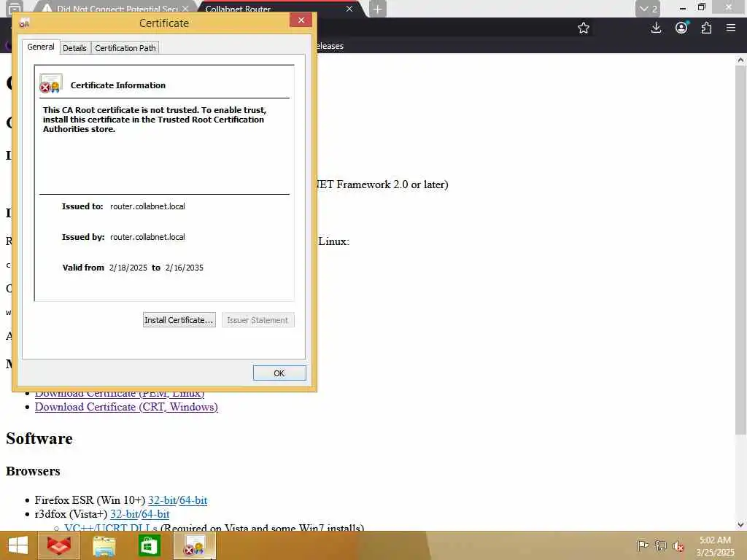Image resolution: width=747 pixels, height=560 pixels.
Task: Click OK in the Certificate dialog
Action: click(x=279, y=373)
